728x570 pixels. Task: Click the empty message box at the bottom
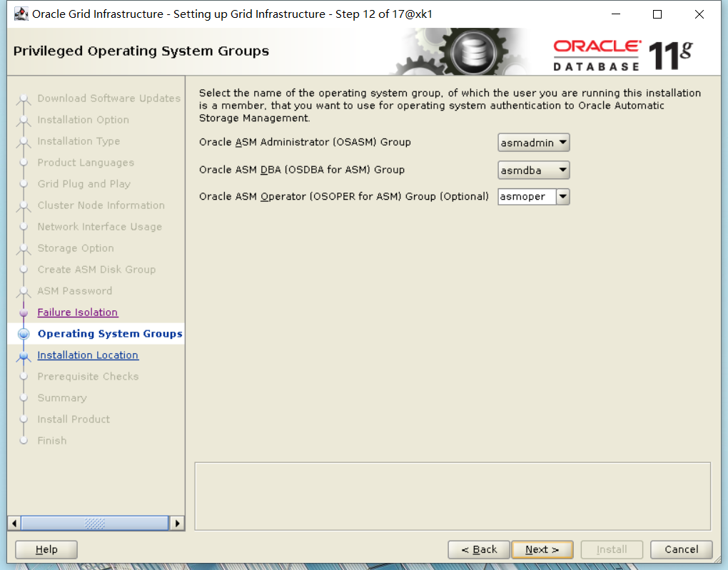coord(453,497)
